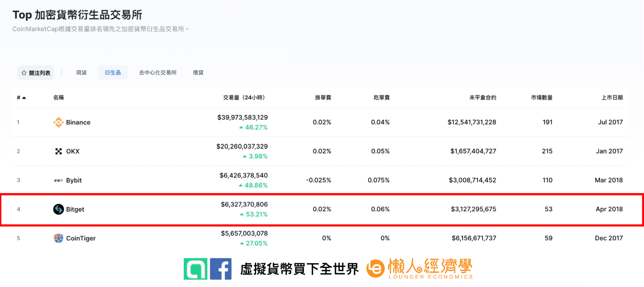Click the 53.21% change for Bitget
644x287 pixels.
(x=254, y=214)
